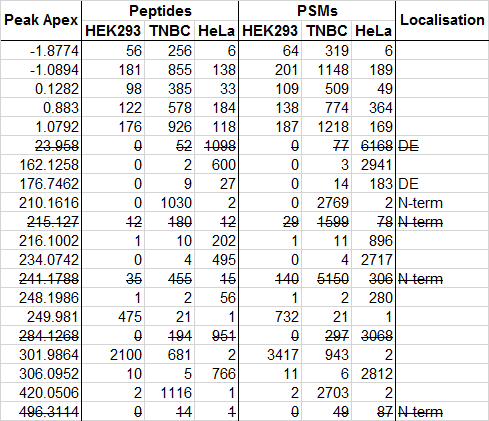Viewport: 489px width, 421px height.
Task: Select the peak apex cell '0.883'
Action: (x=41, y=108)
